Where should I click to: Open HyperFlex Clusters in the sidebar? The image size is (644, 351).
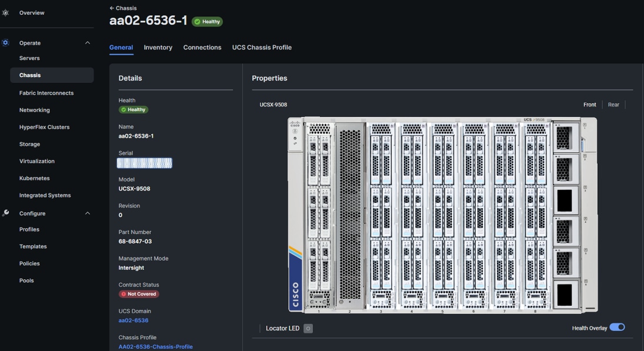point(44,127)
